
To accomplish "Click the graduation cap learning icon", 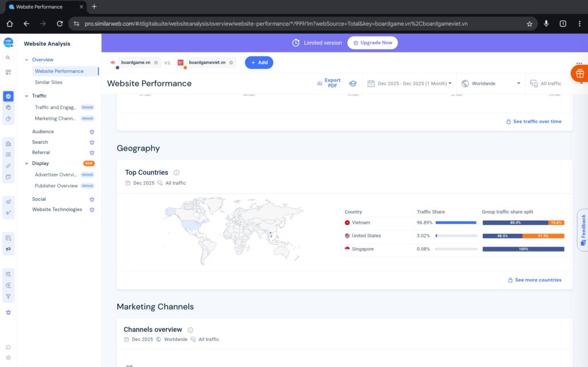I will [353, 83].
